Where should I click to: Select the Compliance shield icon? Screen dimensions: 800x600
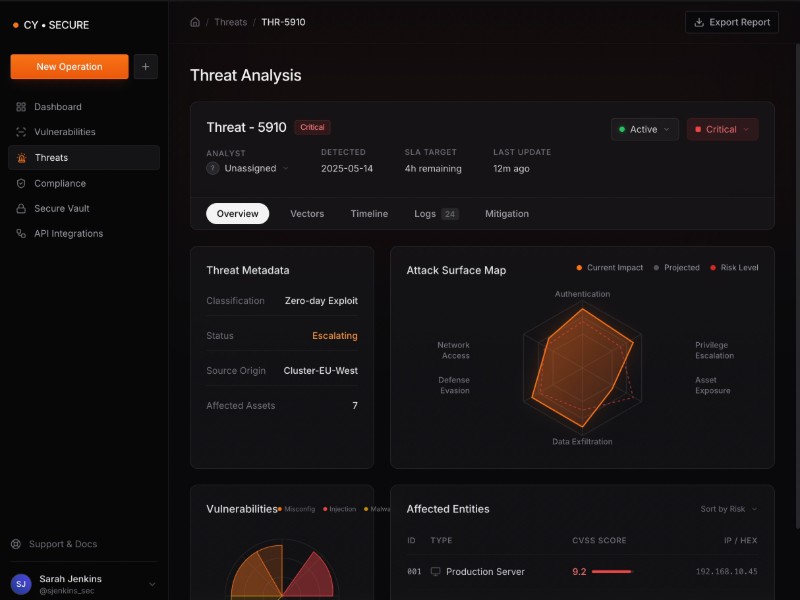click(x=22, y=183)
